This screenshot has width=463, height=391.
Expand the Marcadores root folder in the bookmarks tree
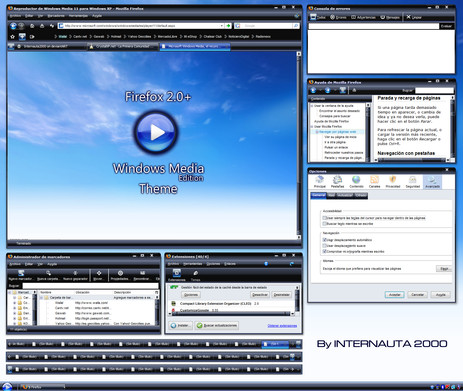coord(10,292)
